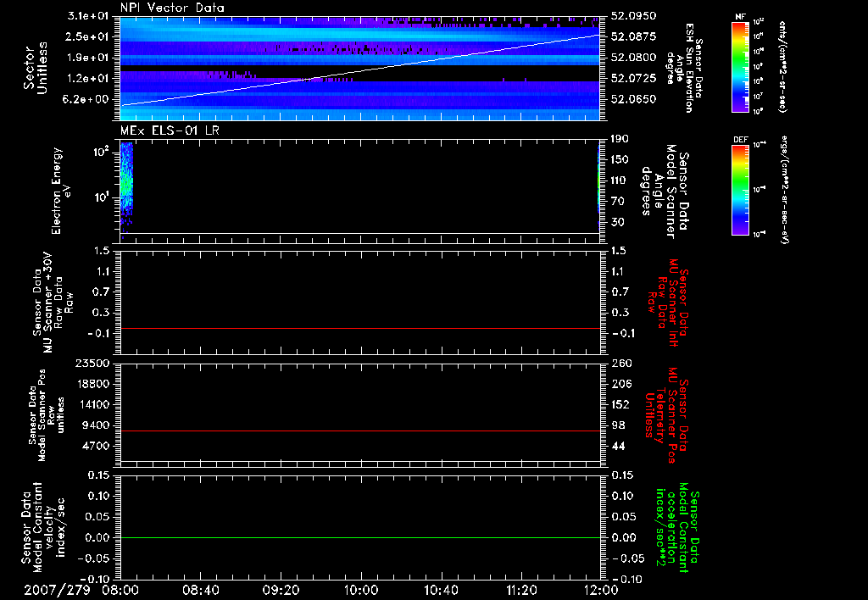Screen dimensions: 868x600
Task: Click the '2007/279' date label
Action: click(57, 590)
